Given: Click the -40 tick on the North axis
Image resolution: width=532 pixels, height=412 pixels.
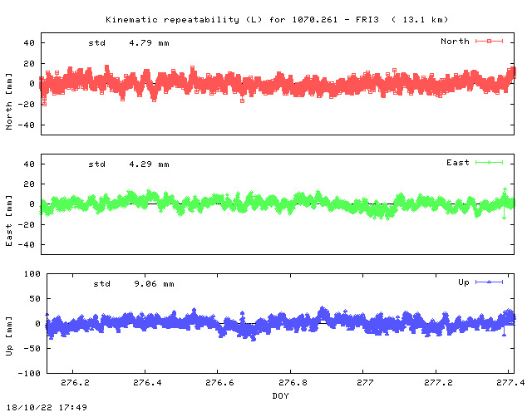Looking at the screenshot, I should pos(26,125).
